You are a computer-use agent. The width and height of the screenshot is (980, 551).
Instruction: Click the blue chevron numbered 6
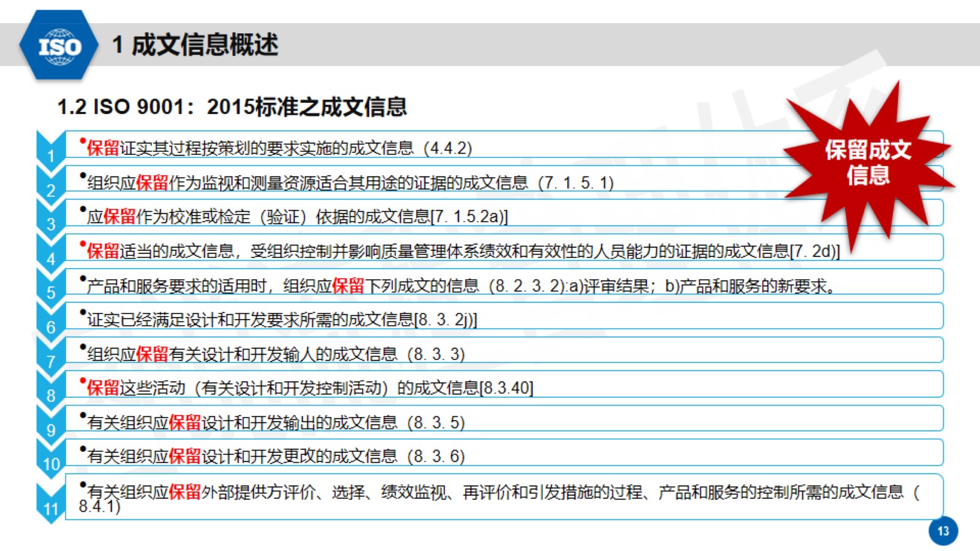pyautogui.click(x=51, y=320)
